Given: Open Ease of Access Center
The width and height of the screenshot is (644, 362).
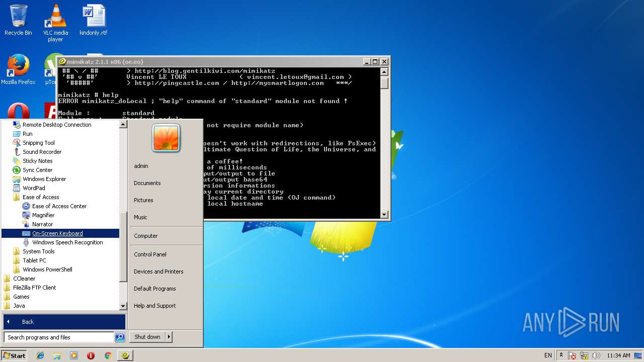Looking at the screenshot, I should click(60, 206).
